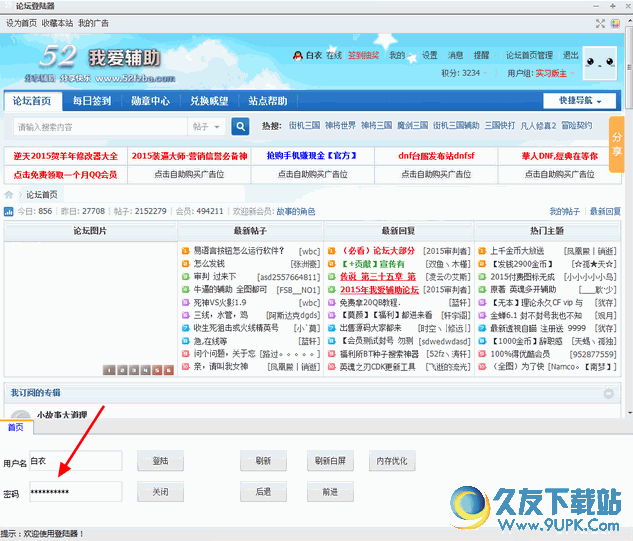The image size is (633, 541).
Task: Click the 前进 button
Action: (x=330, y=492)
